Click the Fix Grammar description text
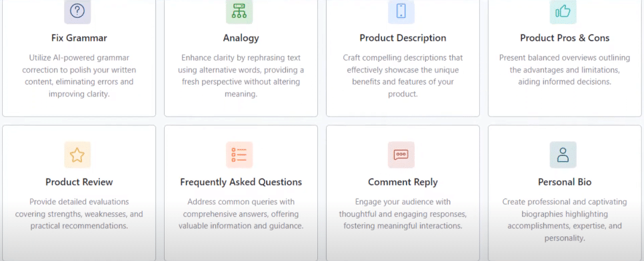Viewport: 644px width, 261px height. pos(79,76)
